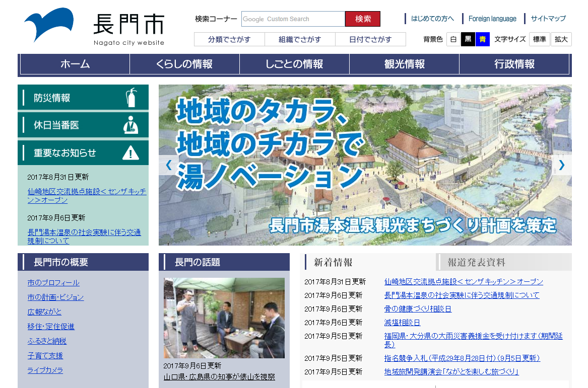Open the 長門の話題 news photo thumbnail
This screenshot has height=388, width=588.
pyautogui.click(x=224, y=318)
